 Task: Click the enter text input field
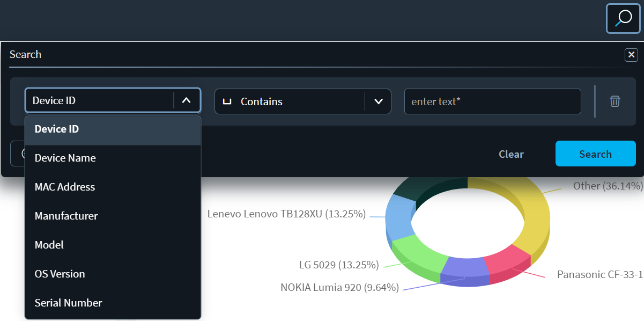(492, 101)
